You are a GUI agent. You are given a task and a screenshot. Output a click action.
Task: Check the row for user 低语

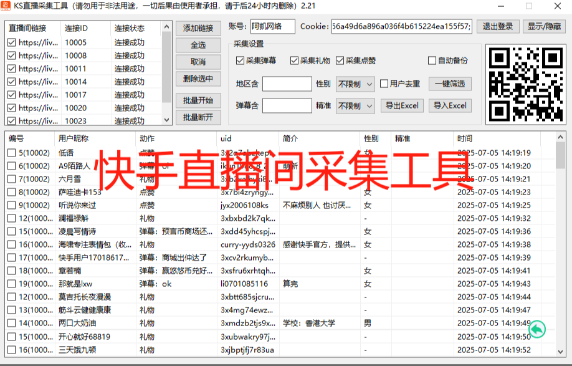tap(11, 153)
